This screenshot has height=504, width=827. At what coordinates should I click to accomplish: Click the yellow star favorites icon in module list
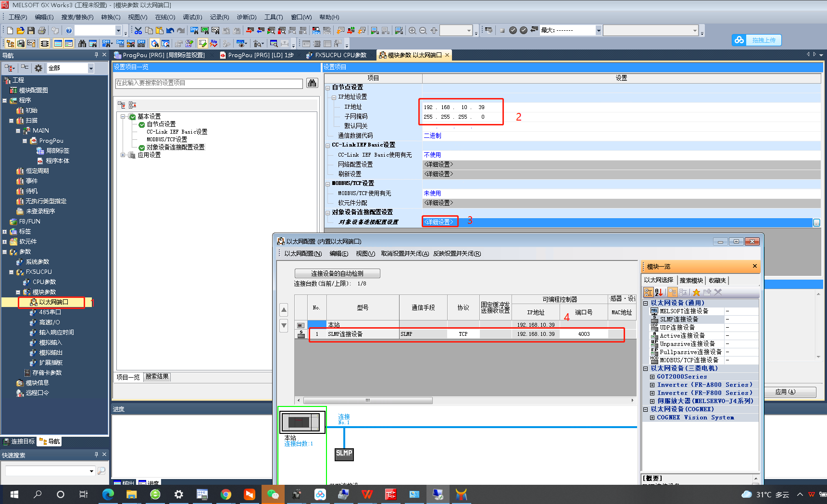click(696, 292)
